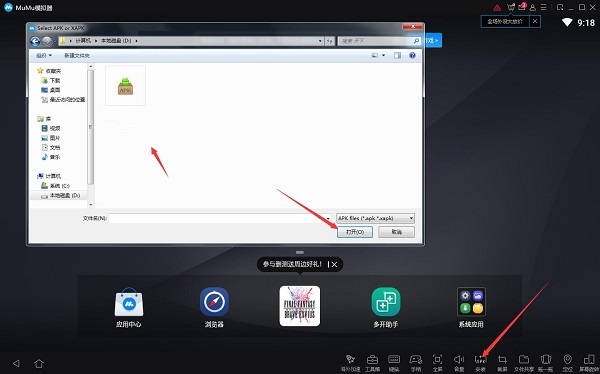Screen dimensions: 600x374
Task: Open the file type filter dropdown
Action: coord(375,218)
